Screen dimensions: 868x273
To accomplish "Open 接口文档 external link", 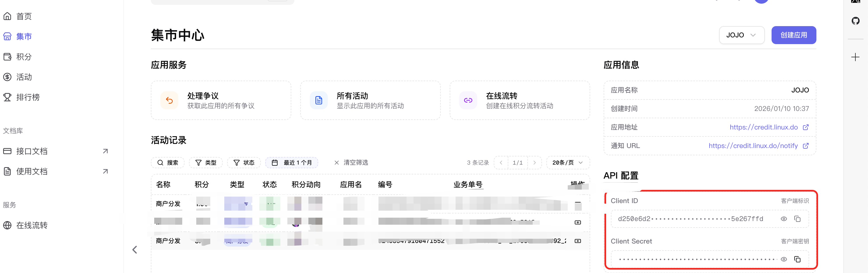I will (32, 151).
